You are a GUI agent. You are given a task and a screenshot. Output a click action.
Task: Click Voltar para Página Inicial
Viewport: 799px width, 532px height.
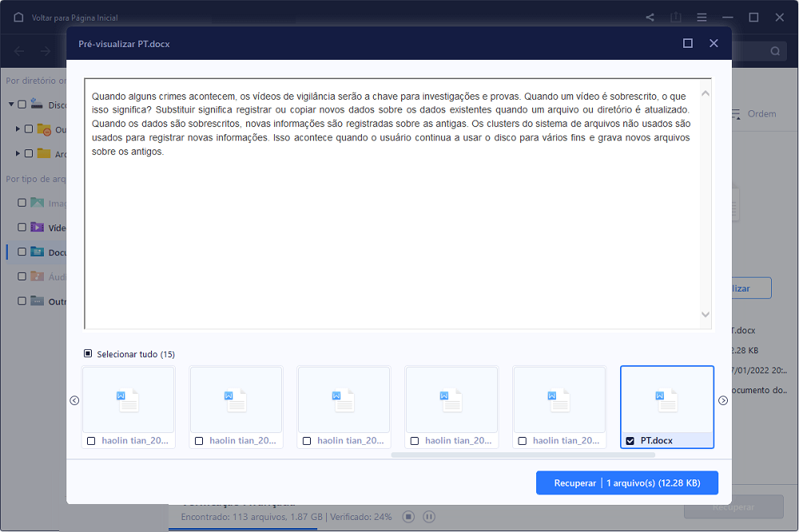coord(74,18)
